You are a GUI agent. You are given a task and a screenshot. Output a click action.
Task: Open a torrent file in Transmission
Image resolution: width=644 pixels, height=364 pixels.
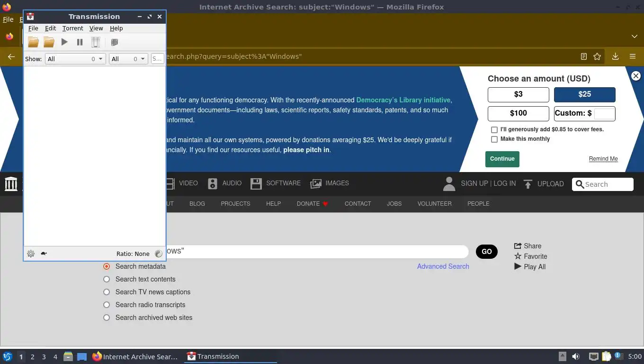(x=33, y=42)
